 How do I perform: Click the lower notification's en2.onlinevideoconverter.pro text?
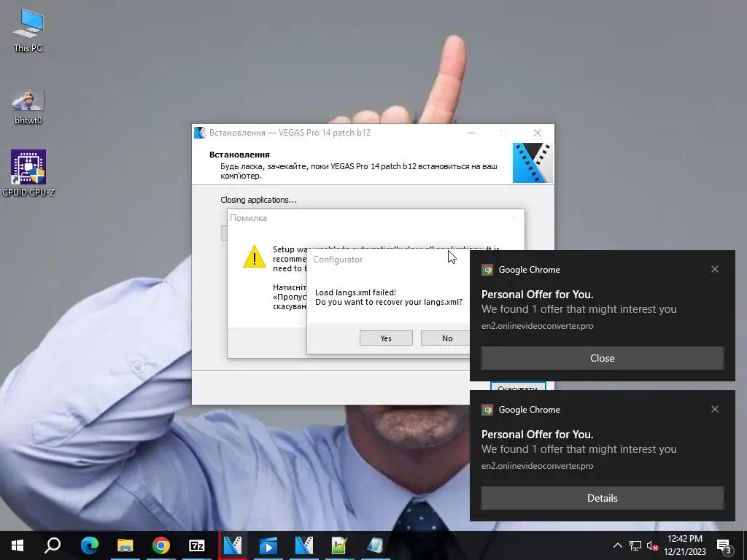pyautogui.click(x=538, y=466)
